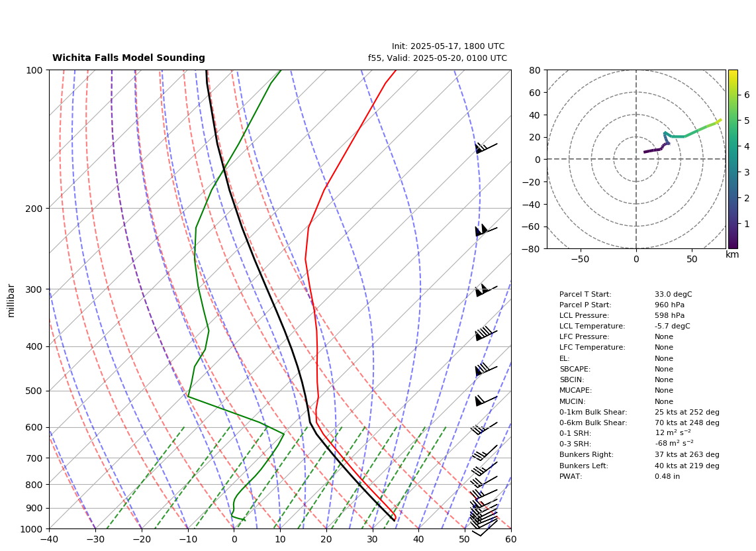This screenshot has height=551, width=756.
Task: Click the "960 hPa" value
Action: pyautogui.click(x=669, y=305)
